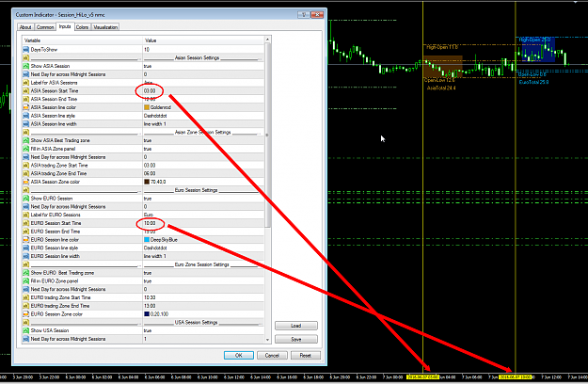
Task: Click the icon beside ASIA Session Zone color
Action: [x=26, y=182]
